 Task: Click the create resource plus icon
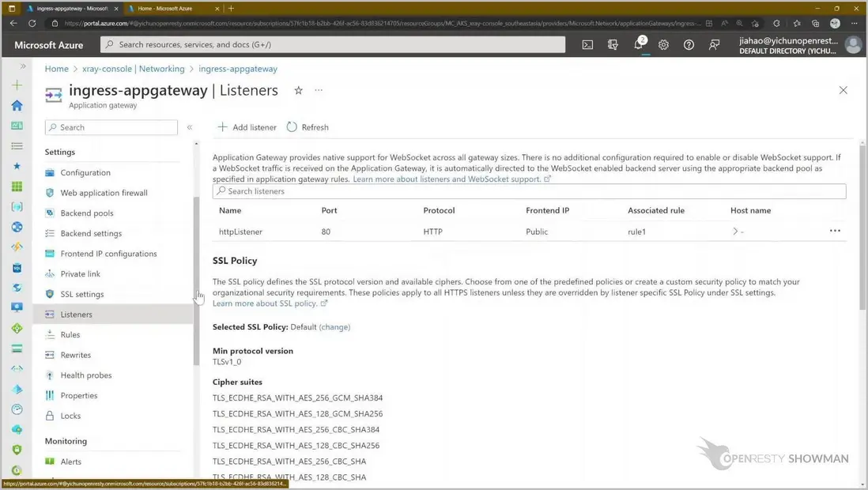[x=17, y=85]
